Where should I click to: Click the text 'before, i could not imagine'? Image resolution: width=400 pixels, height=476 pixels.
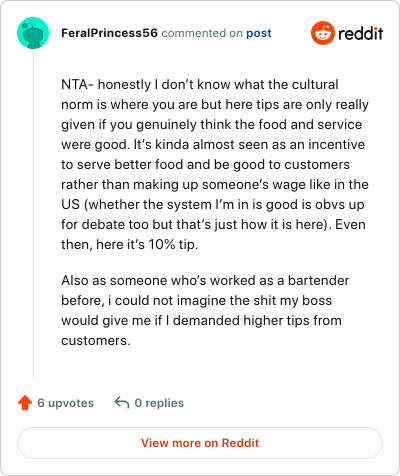coord(144,300)
